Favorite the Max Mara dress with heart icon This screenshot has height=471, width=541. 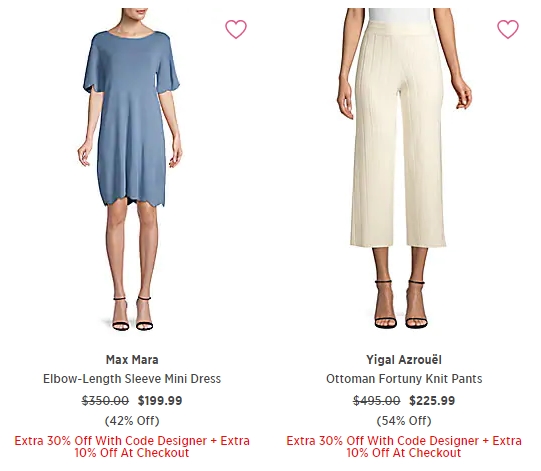(236, 29)
